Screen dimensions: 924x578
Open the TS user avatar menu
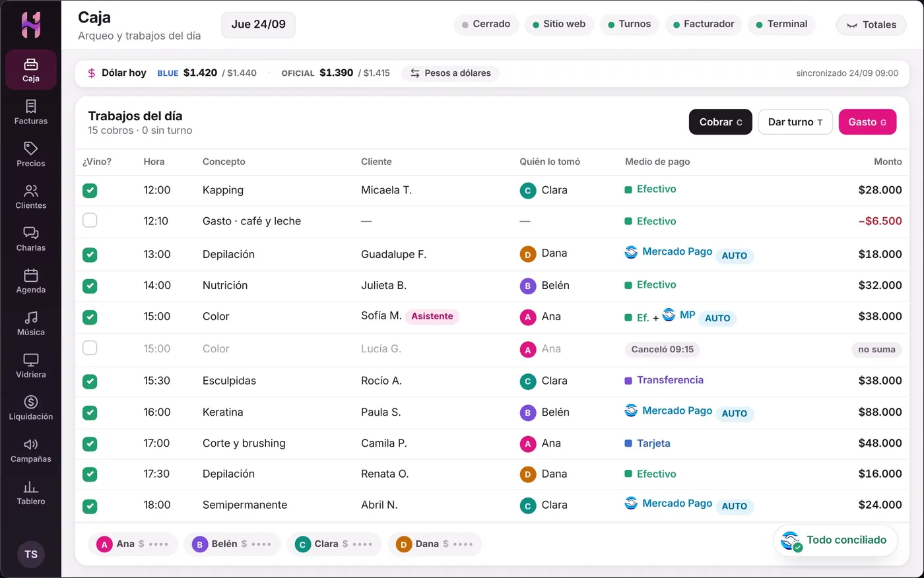(31, 554)
